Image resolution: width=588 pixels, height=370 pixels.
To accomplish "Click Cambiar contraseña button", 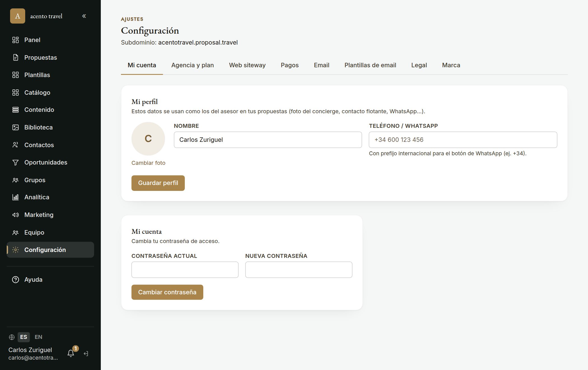I will 167,292.
